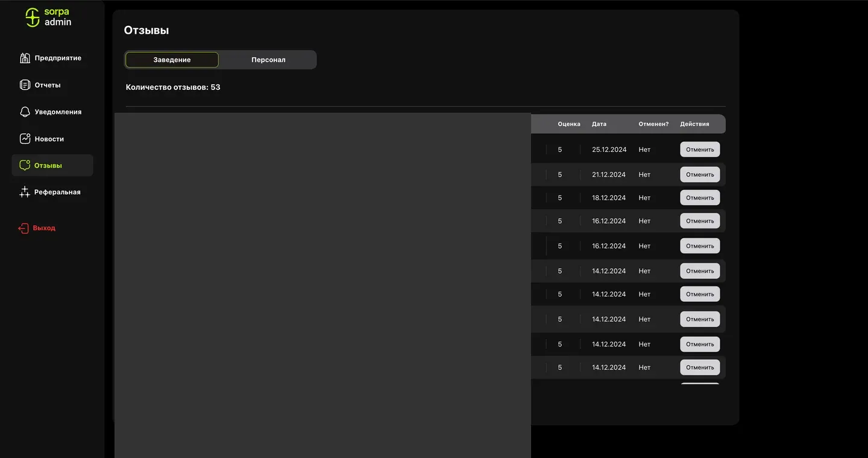
Task: Click rating 5 in the 18.12.2024 row
Action: pyautogui.click(x=560, y=198)
